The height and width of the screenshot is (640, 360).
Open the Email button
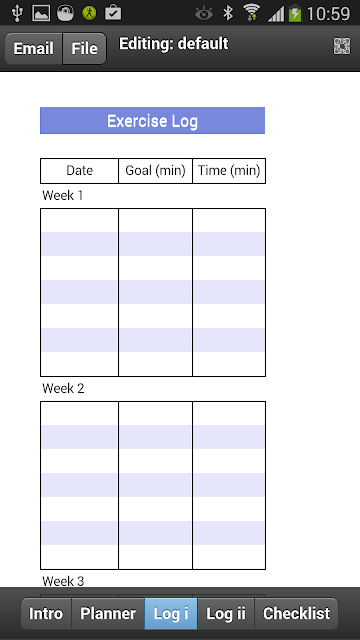pos(33,49)
